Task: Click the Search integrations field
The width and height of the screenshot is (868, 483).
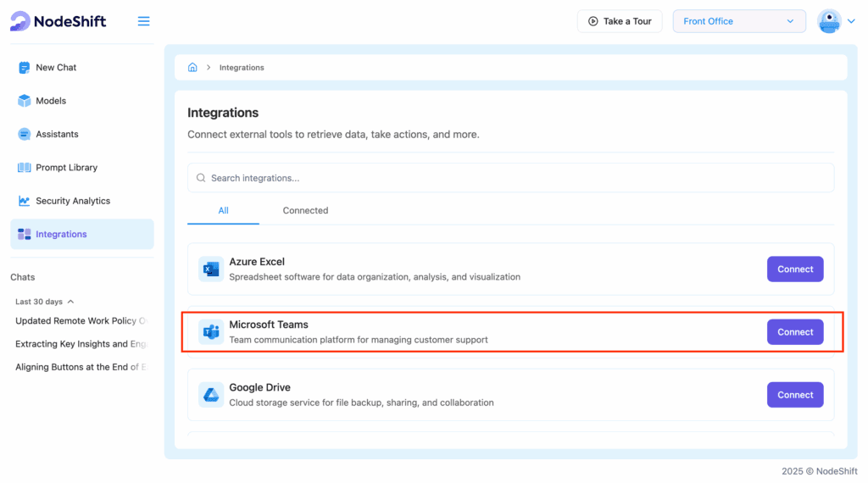Action: [x=510, y=178]
